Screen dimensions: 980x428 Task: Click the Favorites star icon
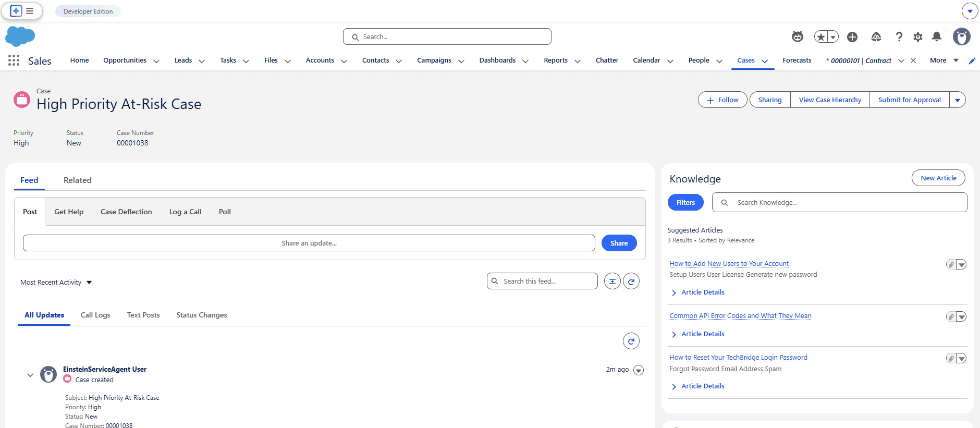(x=821, y=36)
